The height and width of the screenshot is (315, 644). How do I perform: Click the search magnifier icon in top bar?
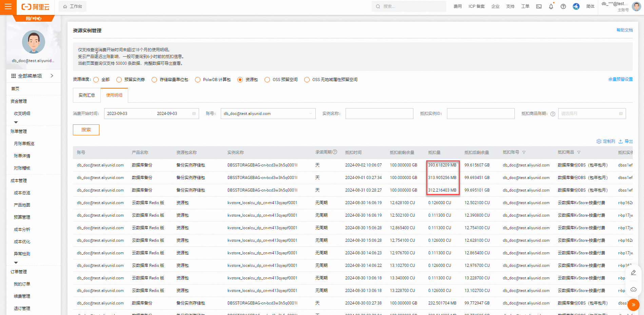[378, 6]
